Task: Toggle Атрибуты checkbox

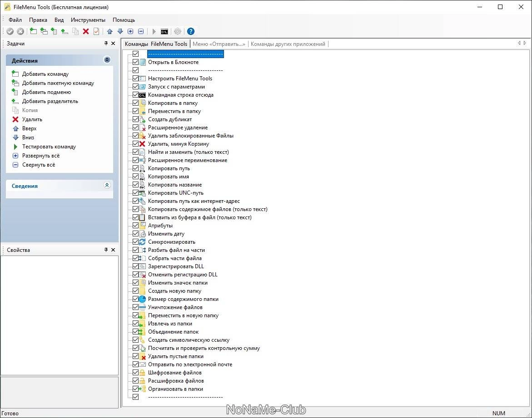Action: [x=136, y=226]
